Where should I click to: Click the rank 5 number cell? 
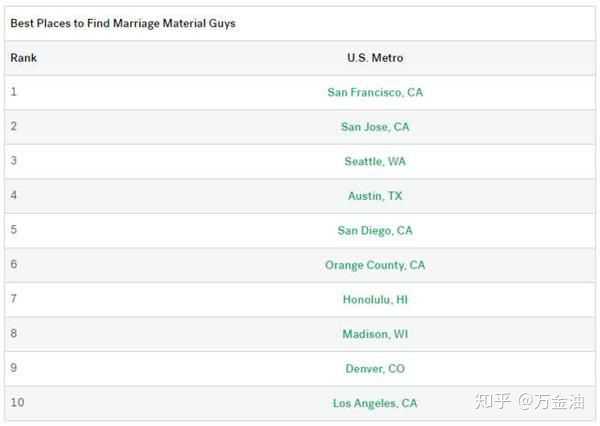tap(14, 230)
